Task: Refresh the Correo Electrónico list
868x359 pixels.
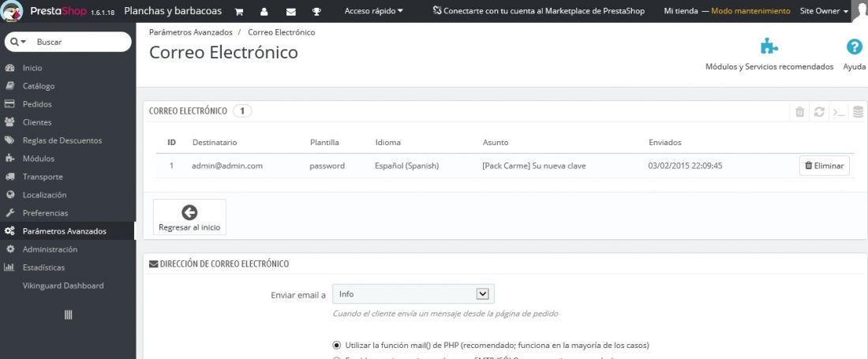Action: point(819,112)
